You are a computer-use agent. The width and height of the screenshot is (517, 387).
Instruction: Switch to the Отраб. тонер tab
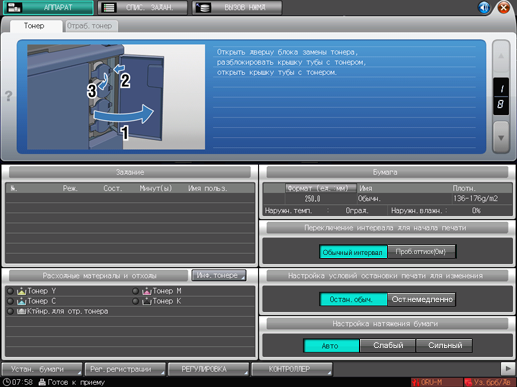(90, 26)
